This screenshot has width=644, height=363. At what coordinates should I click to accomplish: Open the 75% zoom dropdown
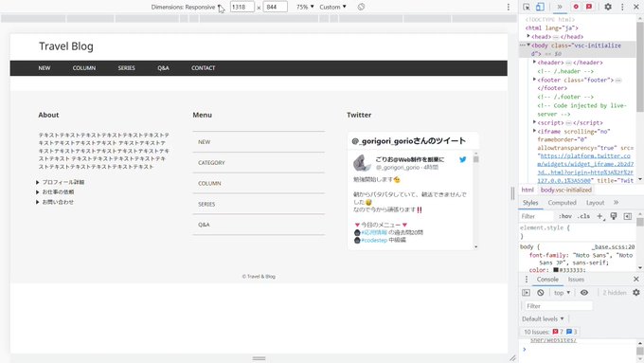coord(305,7)
